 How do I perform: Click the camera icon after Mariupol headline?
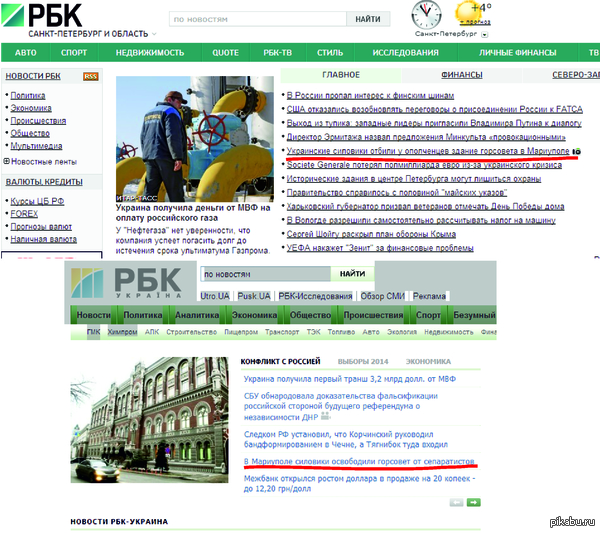coord(576,150)
